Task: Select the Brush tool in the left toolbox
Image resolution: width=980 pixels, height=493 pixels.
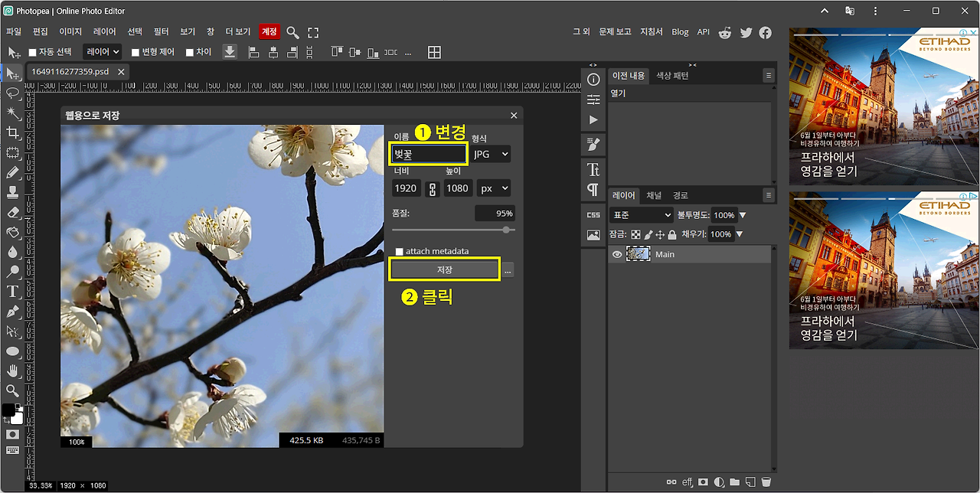Action: pos(13,173)
